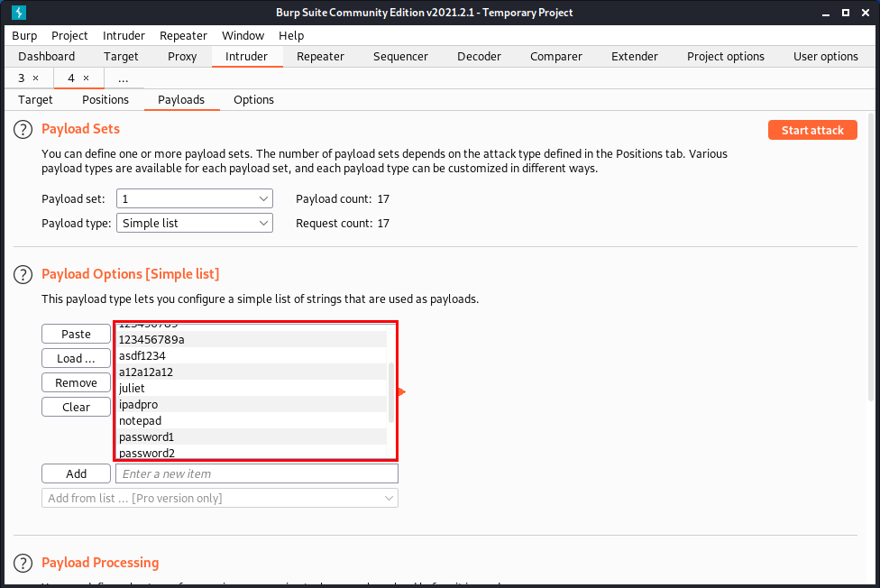Switch to the Extender tab
This screenshot has width=880, height=588.
(634, 56)
